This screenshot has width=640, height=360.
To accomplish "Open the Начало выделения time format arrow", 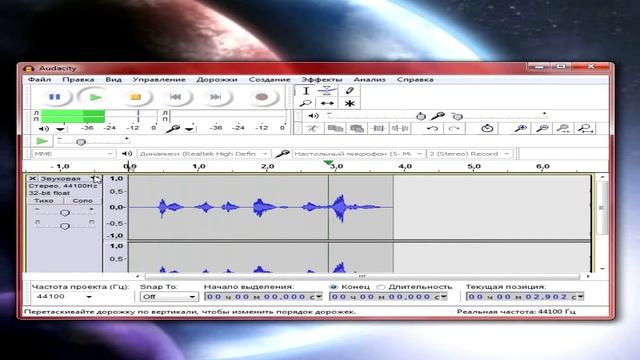I will click(x=319, y=297).
